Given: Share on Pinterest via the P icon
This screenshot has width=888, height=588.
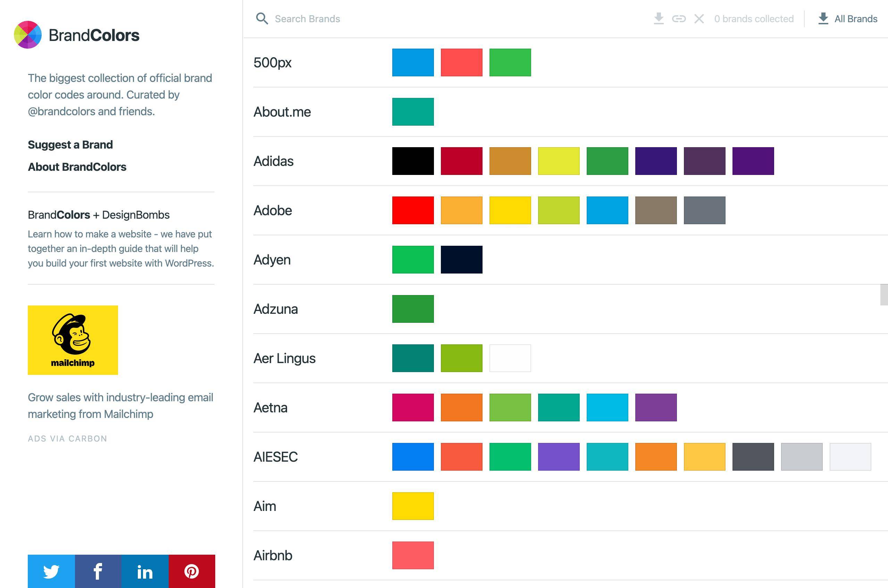Looking at the screenshot, I should 192,571.
